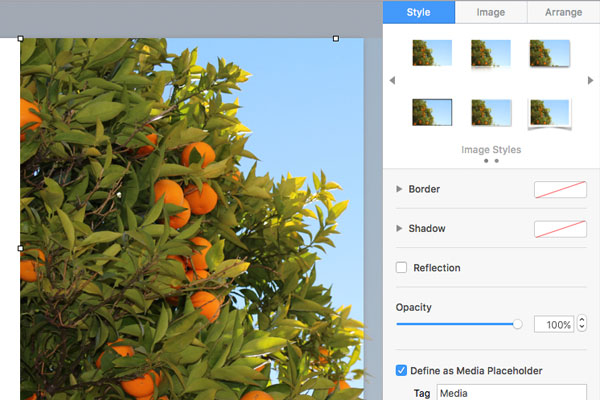
Task: Click the Opacity slider knob
Action: pyautogui.click(x=517, y=324)
